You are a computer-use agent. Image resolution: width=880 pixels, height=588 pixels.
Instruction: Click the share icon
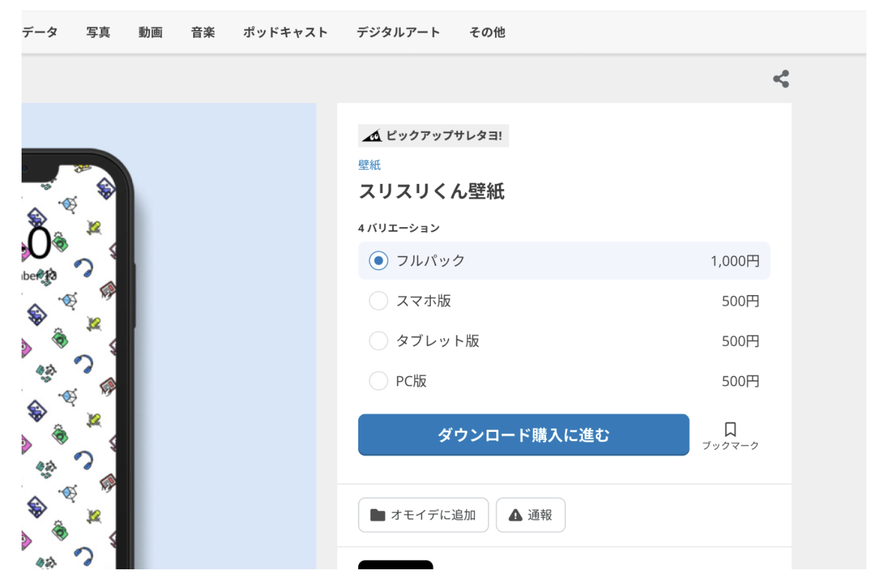coord(781,79)
